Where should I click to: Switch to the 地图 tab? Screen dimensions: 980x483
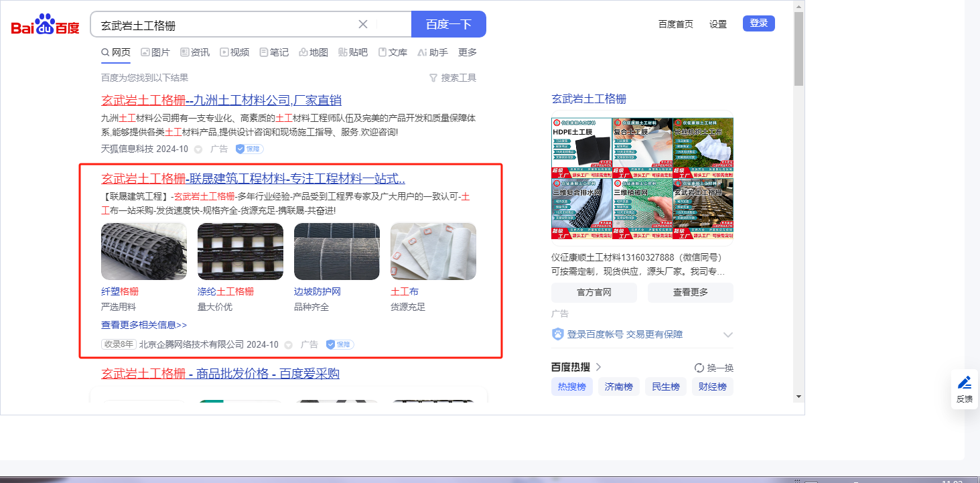(x=313, y=52)
